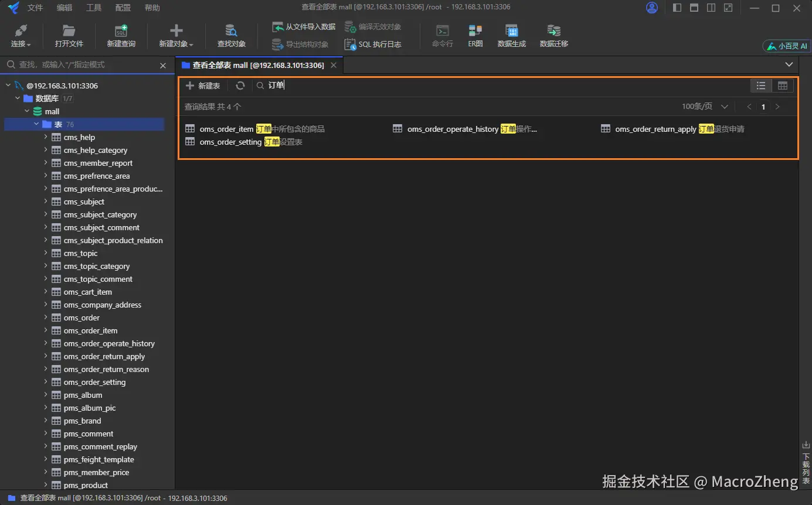Image resolution: width=812 pixels, height=505 pixels.
Task: Open the 连接 connection toolbar icon
Action: [x=21, y=36]
